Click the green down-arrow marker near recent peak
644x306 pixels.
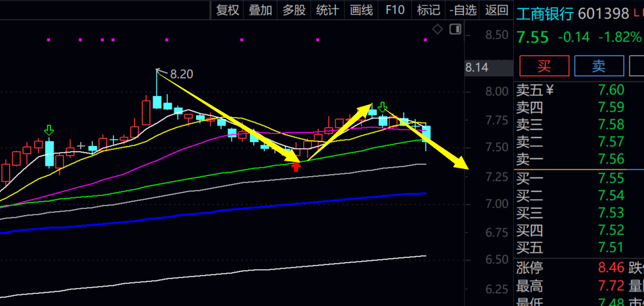click(x=383, y=107)
